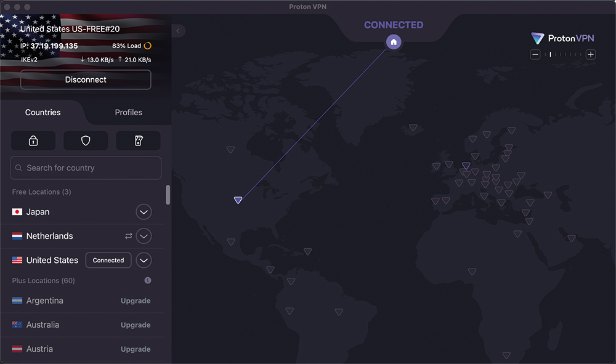Expand the Japan server list
The height and width of the screenshot is (364, 616).
[x=144, y=212]
